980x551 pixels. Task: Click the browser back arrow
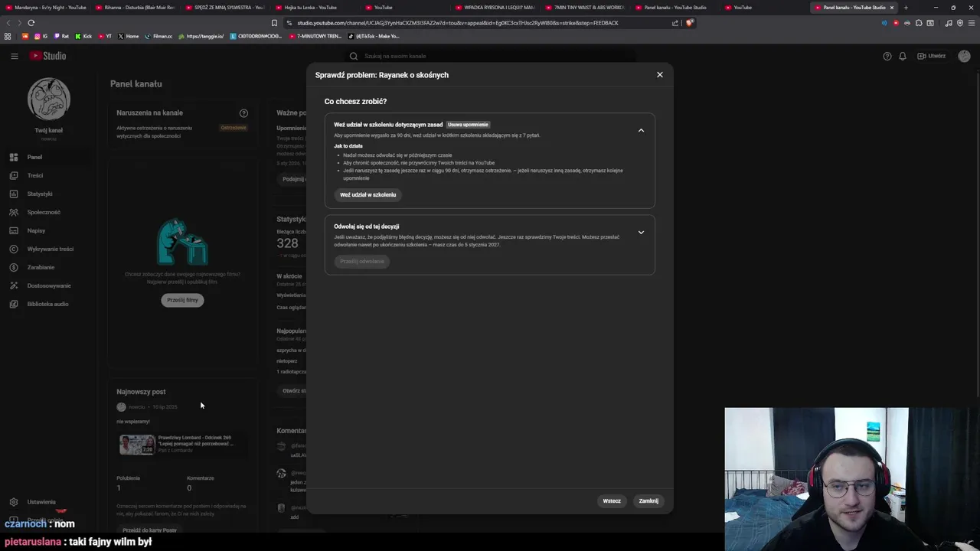coord(8,23)
